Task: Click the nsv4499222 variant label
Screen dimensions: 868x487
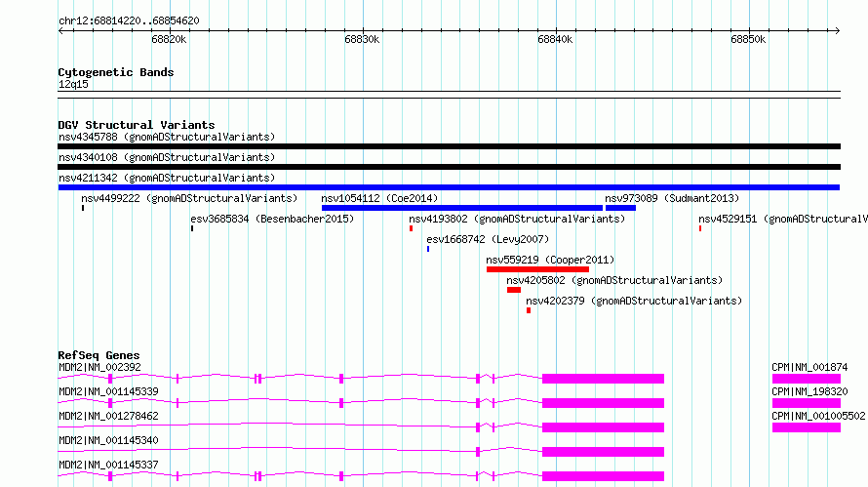Action: [x=189, y=198]
